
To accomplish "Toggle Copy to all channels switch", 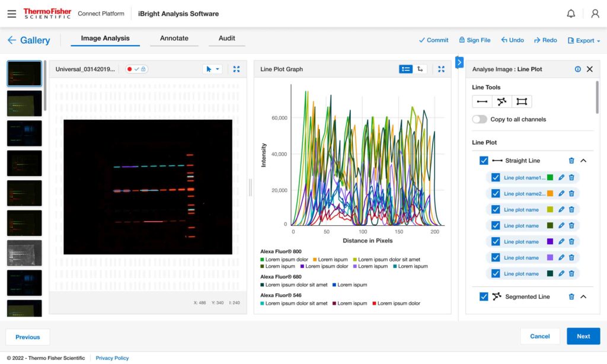I will coord(479,119).
